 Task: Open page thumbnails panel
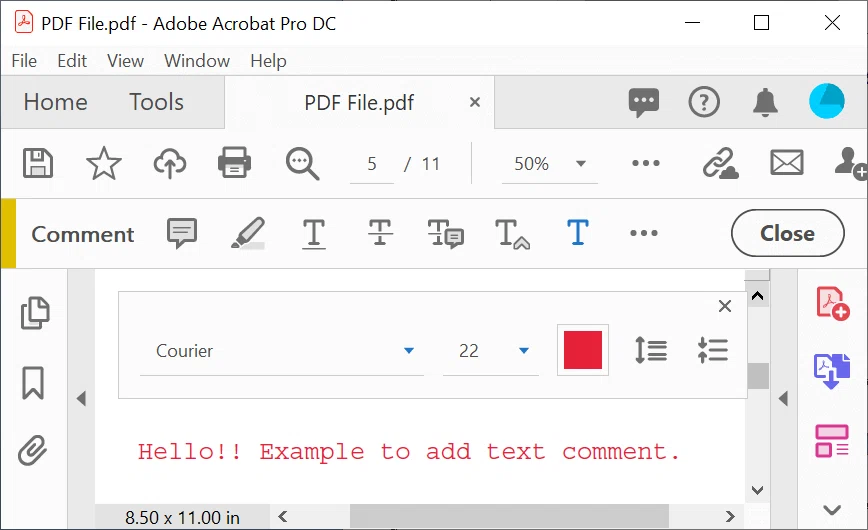tap(34, 313)
